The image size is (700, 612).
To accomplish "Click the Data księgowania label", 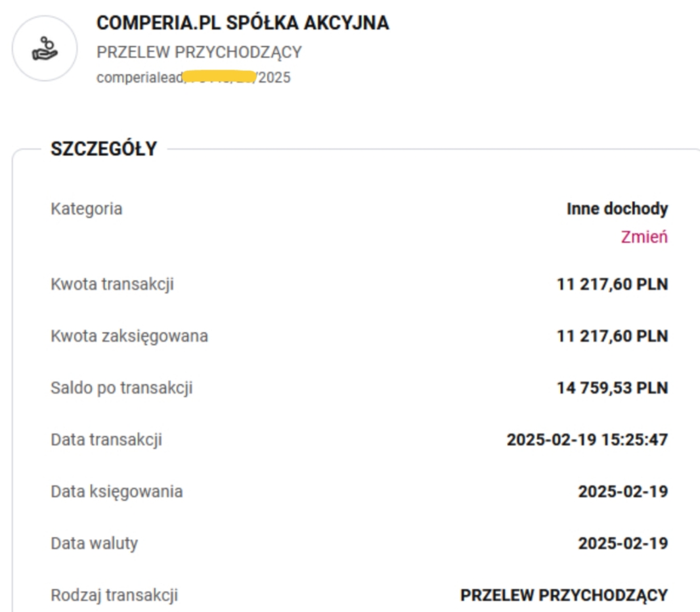I will pyautogui.click(x=116, y=492).
